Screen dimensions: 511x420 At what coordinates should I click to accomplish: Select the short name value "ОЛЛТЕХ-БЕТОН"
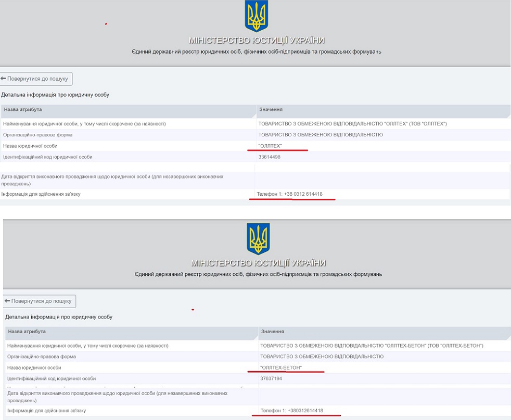coord(281,368)
